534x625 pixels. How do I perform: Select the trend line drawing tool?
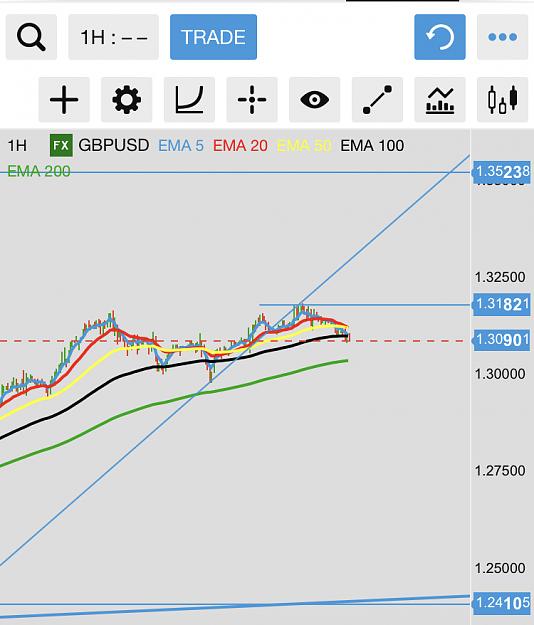coord(377,100)
